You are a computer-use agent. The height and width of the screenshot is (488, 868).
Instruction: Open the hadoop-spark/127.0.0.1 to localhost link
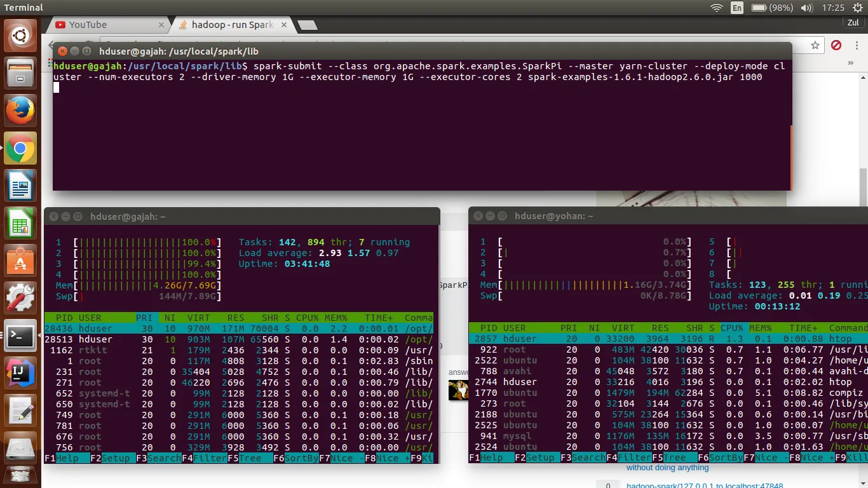pos(705,485)
